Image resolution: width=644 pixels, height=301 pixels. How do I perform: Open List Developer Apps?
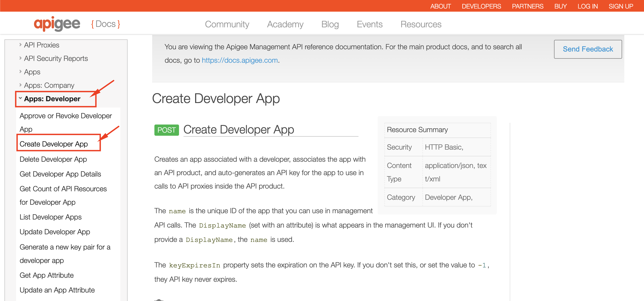pos(51,217)
